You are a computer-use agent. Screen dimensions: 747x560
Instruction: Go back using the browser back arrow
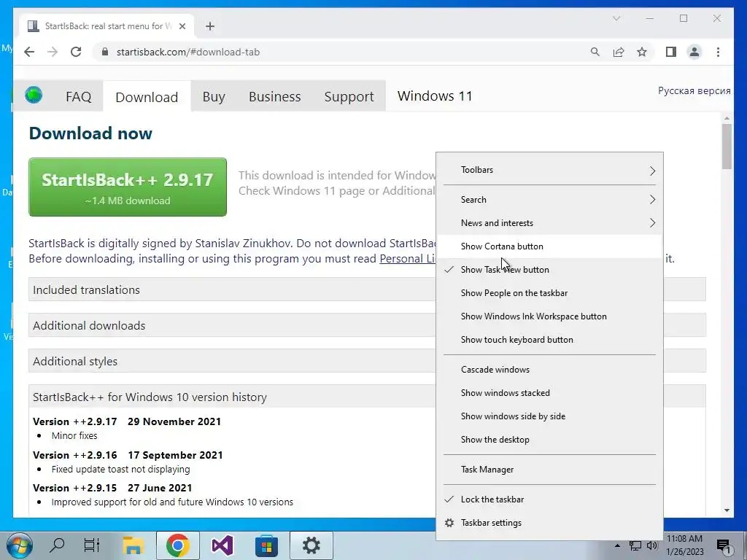point(29,52)
